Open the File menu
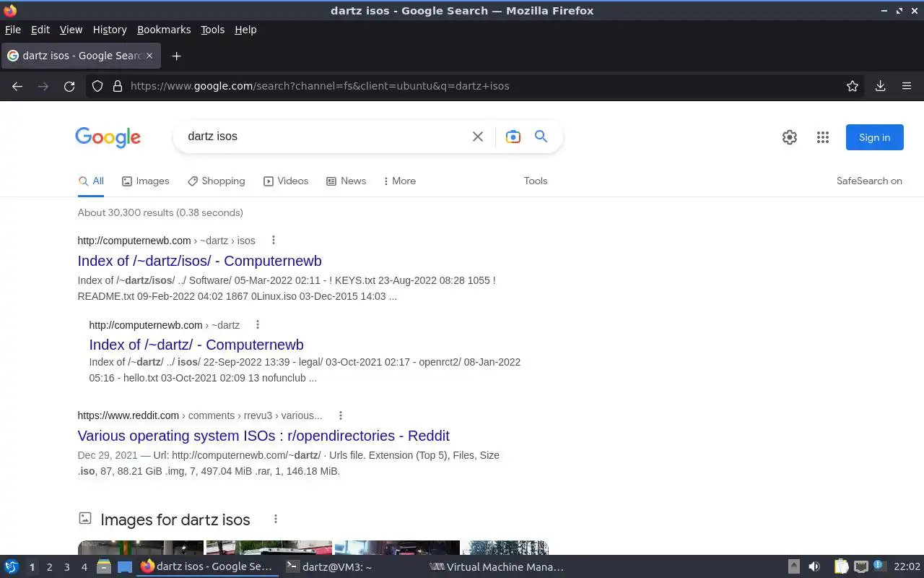 pyautogui.click(x=13, y=30)
